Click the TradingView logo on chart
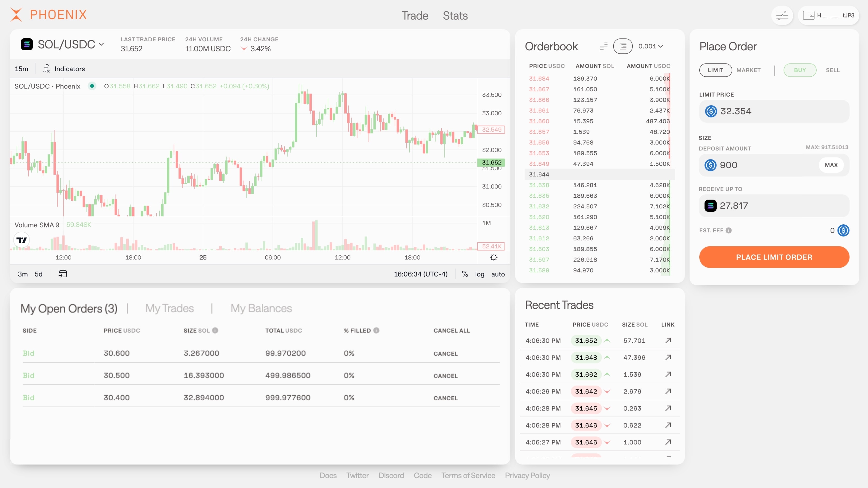Viewport: 868px width, 488px height. click(21, 240)
